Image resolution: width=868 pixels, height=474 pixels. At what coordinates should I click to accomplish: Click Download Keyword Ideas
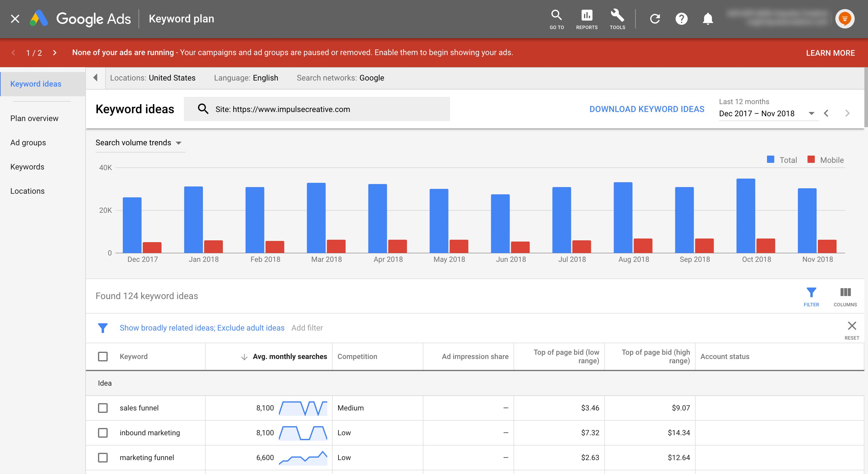pyautogui.click(x=647, y=109)
